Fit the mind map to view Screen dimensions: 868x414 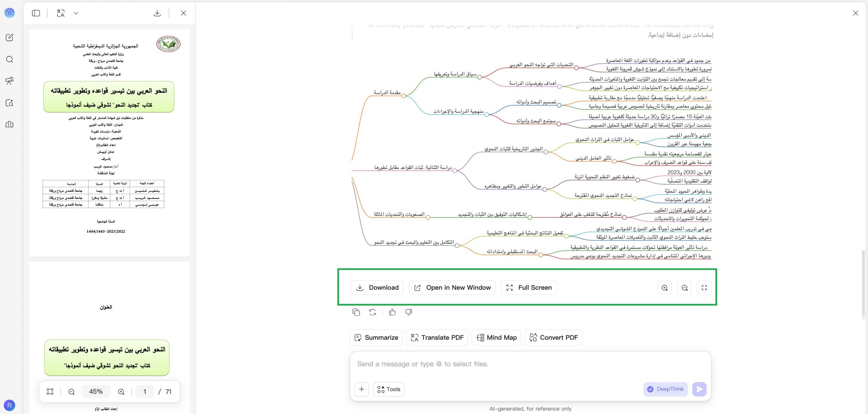704,288
